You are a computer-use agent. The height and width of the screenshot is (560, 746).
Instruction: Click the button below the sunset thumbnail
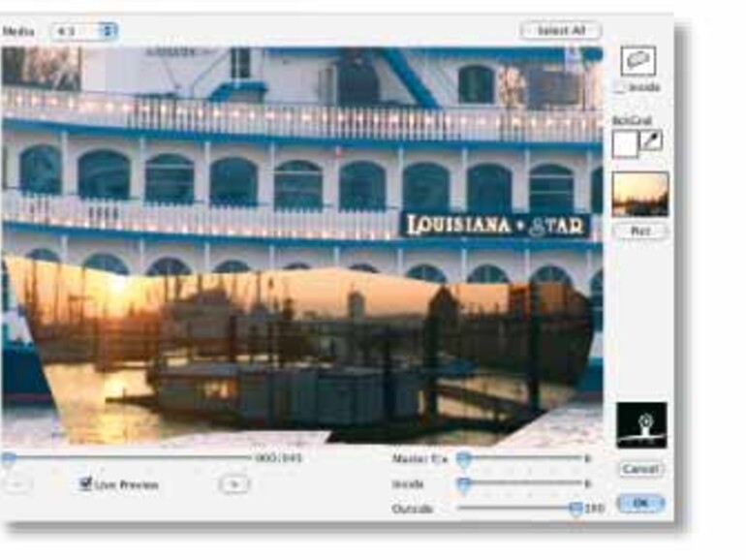(x=640, y=232)
